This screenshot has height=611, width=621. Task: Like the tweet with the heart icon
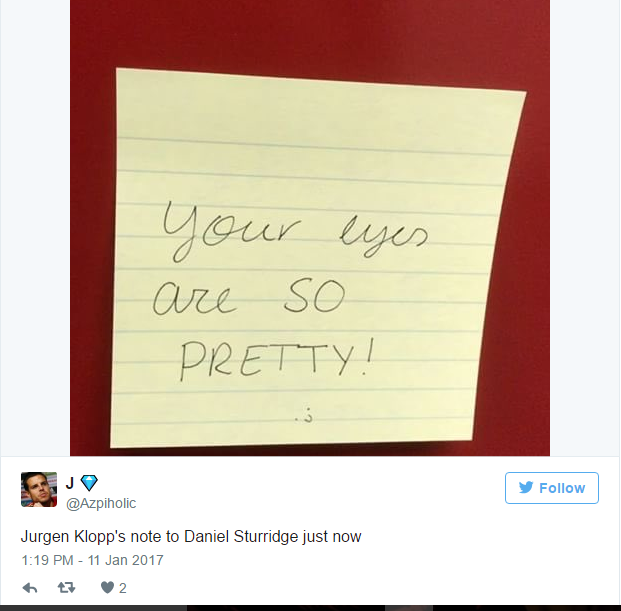[107, 588]
